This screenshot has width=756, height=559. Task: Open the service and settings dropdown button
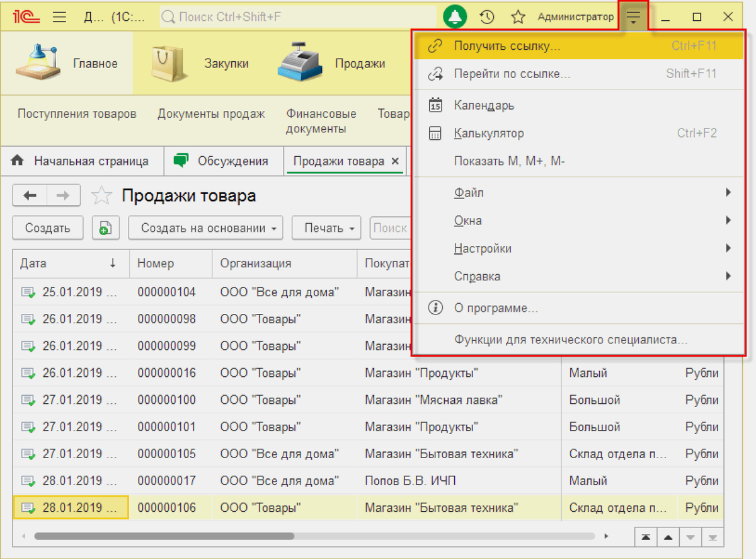(633, 17)
